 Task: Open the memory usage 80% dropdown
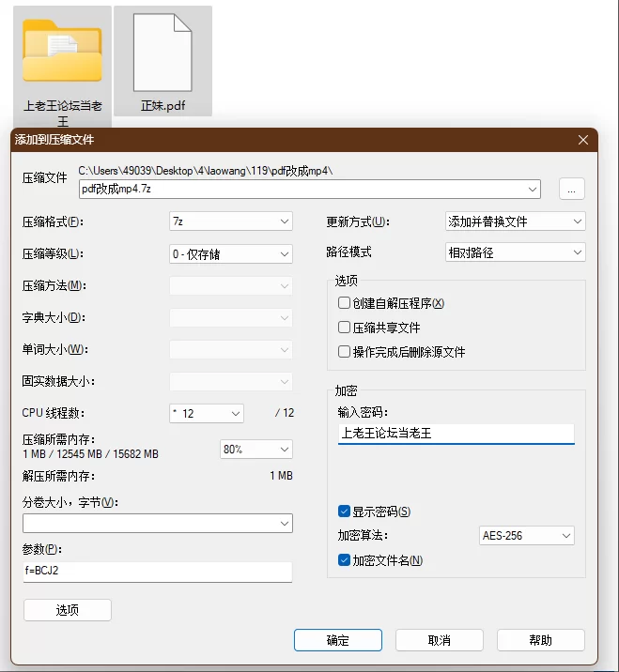point(256,450)
